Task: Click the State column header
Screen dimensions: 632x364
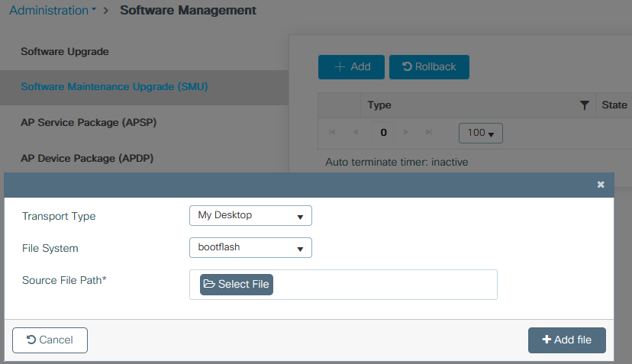Action: 614,105
